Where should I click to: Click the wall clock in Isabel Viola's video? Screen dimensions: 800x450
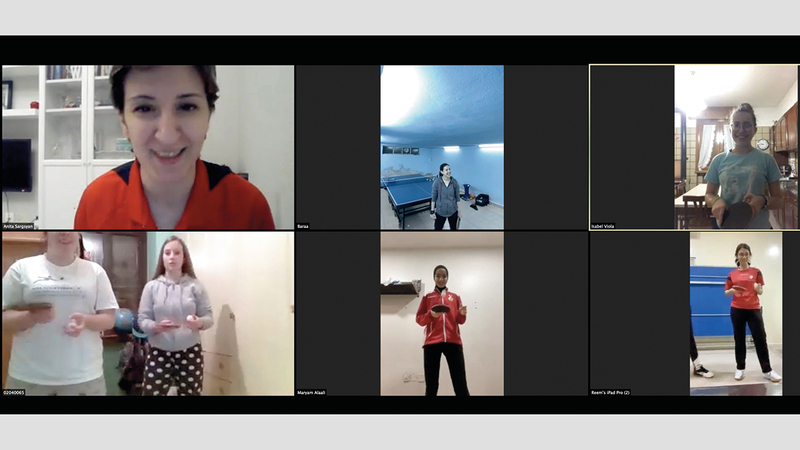pos(762,144)
